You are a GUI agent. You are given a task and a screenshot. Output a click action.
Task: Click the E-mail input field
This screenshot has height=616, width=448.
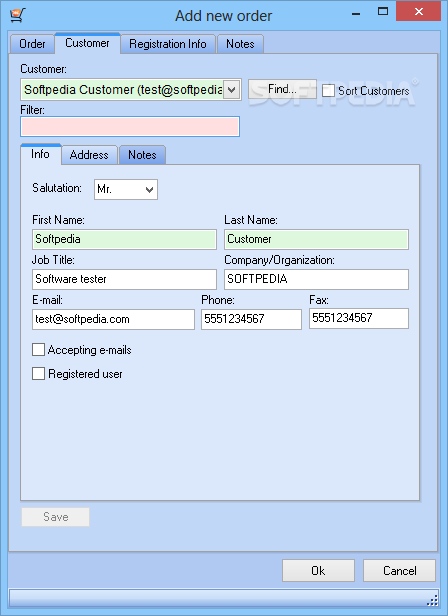point(113,319)
